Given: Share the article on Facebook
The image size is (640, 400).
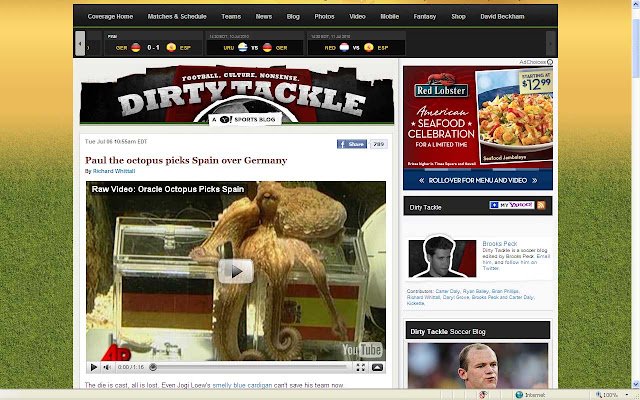Looking at the screenshot, I should click(x=351, y=144).
